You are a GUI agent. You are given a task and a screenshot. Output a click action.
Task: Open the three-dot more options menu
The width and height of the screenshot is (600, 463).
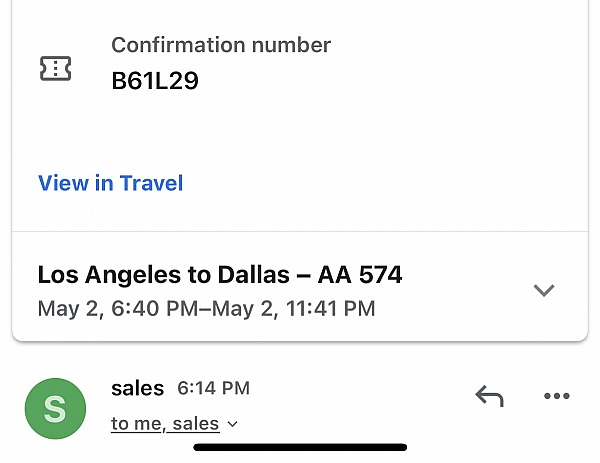pos(557,396)
